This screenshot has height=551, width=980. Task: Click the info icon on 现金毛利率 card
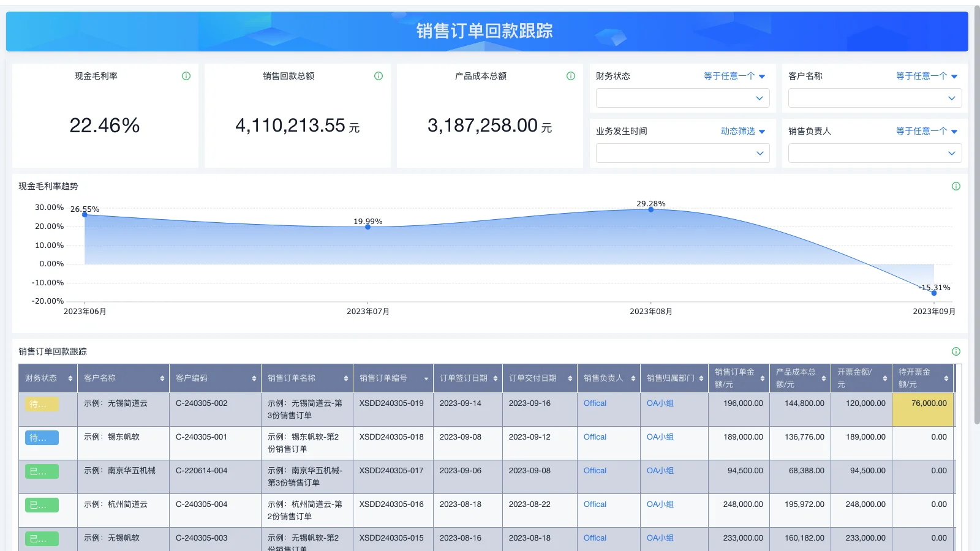(x=186, y=76)
